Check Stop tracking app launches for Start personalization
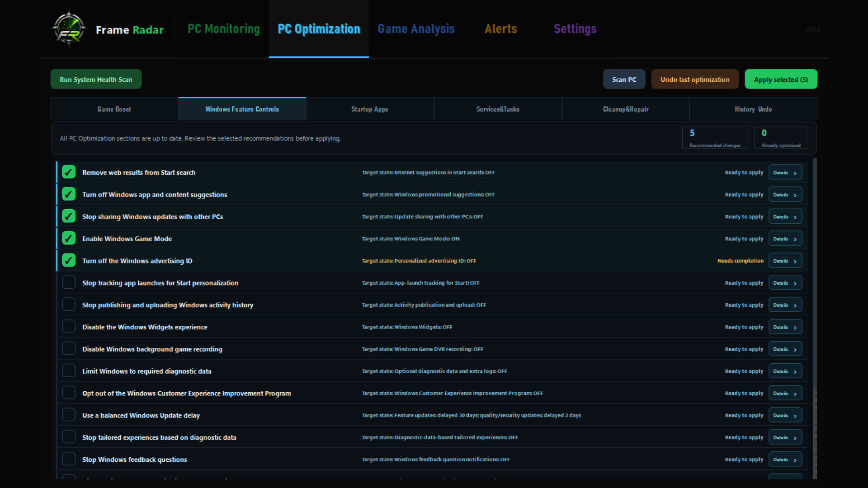The height and width of the screenshot is (488, 868). pos(69,282)
